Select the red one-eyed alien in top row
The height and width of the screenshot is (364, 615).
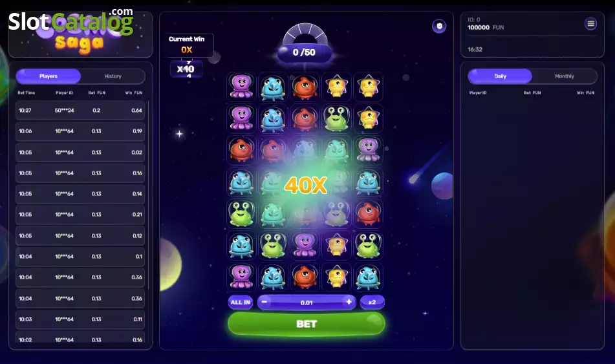(x=305, y=86)
